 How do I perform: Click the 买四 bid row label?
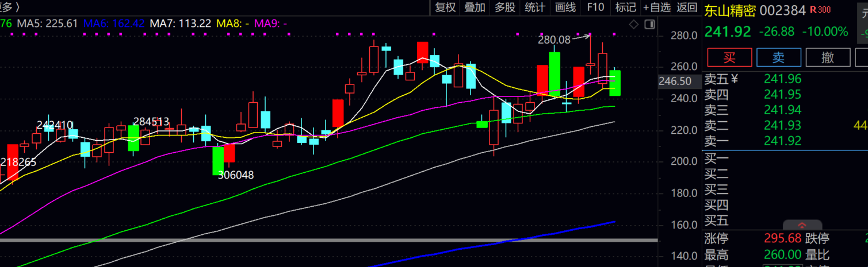(717, 205)
